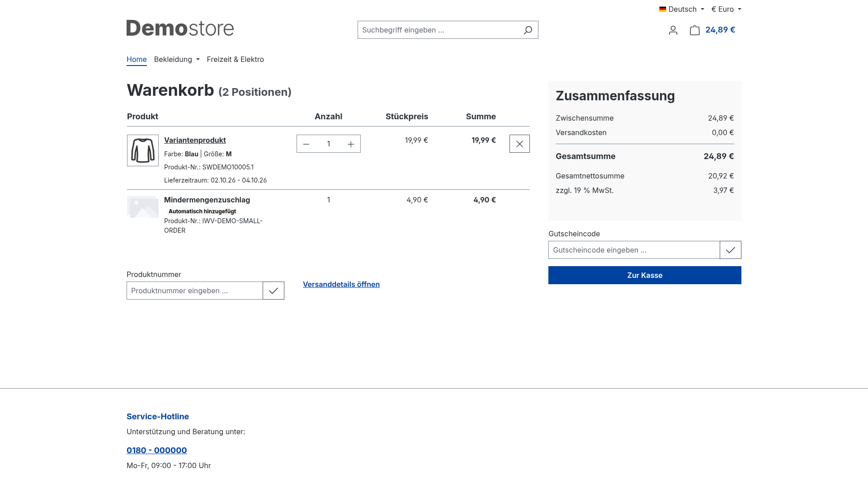Viewport: 868px width, 488px height.
Task: Call the 0180 - 000000 hotline link
Action: 156,450
